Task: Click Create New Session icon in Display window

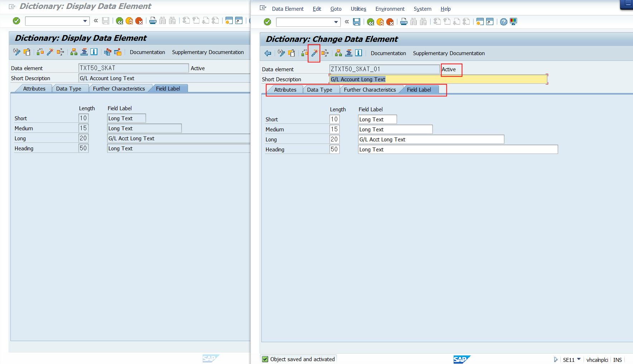Action: pyautogui.click(x=229, y=21)
